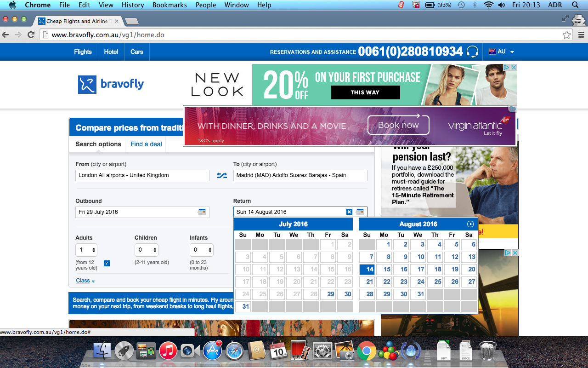This screenshot has width=588, height=368.
Task: Open Calendar app in the Dock
Action: [278, 351]
